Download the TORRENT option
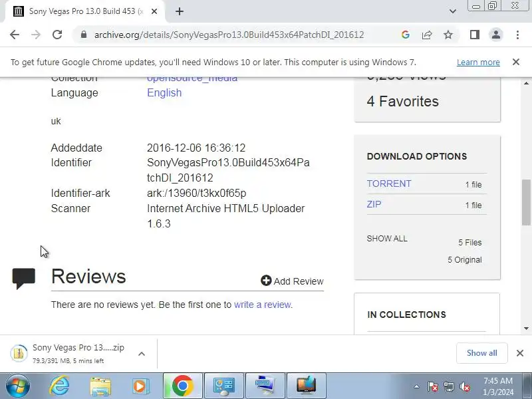Screen dimensions: 532x399 pyautogui.click(x=389, y=184)
